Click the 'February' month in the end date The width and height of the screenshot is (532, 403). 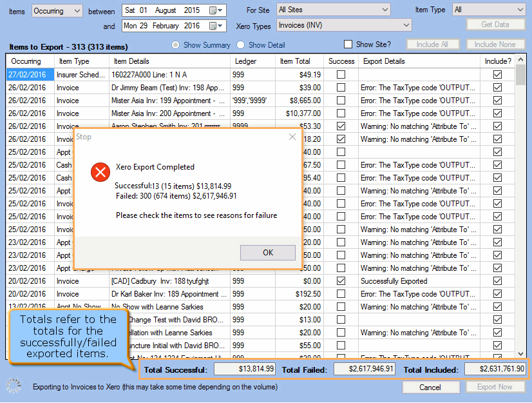point(166,26)
